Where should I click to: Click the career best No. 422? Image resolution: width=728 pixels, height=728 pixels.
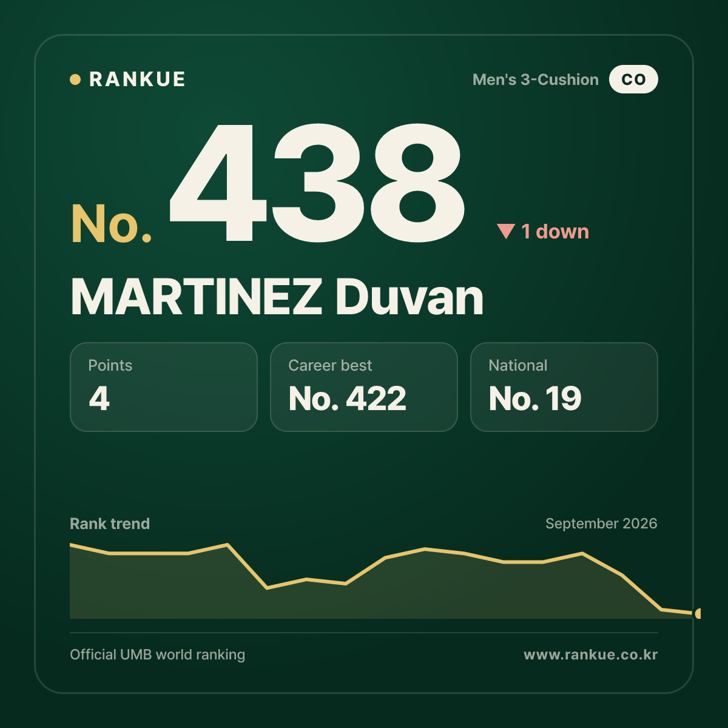coord(348,399)
